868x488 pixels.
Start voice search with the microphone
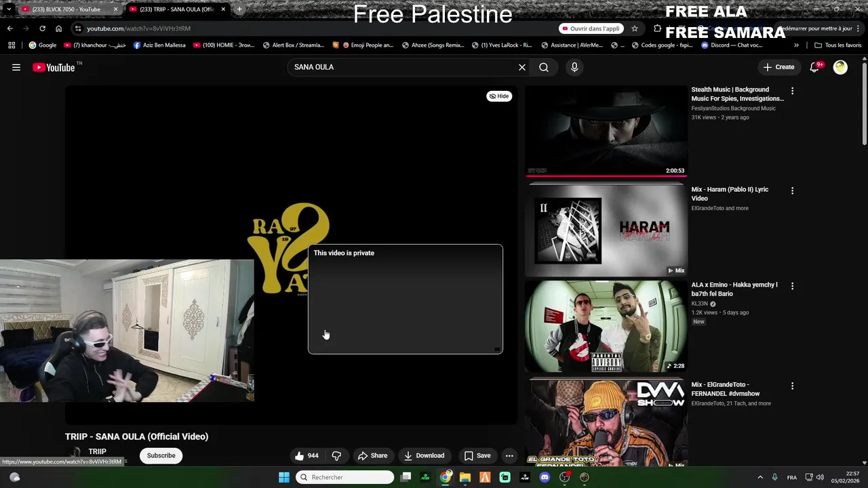coord(574,67)
